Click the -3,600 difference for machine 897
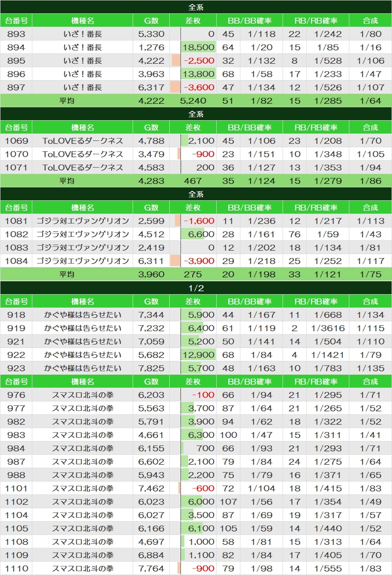 pyautogui.click(x=199, y=87)
